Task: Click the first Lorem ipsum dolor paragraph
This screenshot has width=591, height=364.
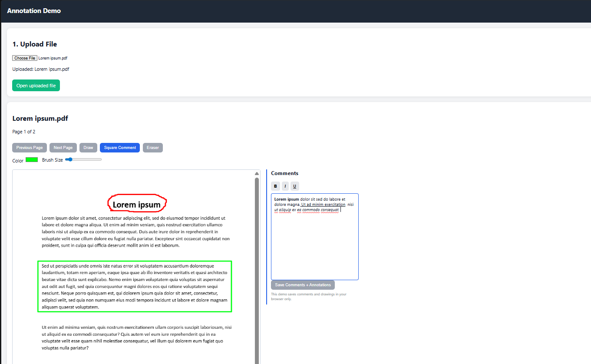Action: [x=136, y=232]
